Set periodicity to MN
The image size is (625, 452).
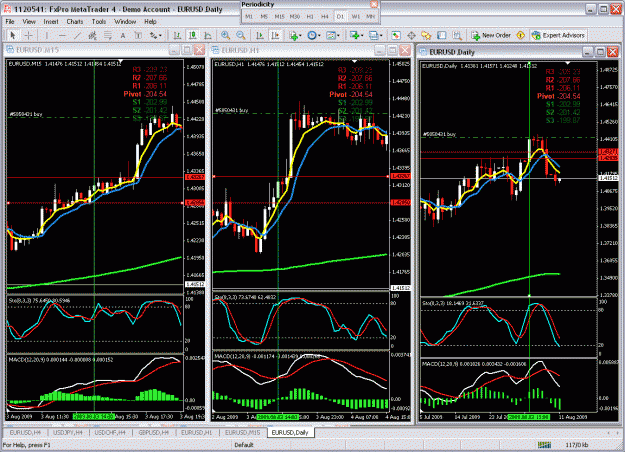pyautogui.click(x=371, y=16)
